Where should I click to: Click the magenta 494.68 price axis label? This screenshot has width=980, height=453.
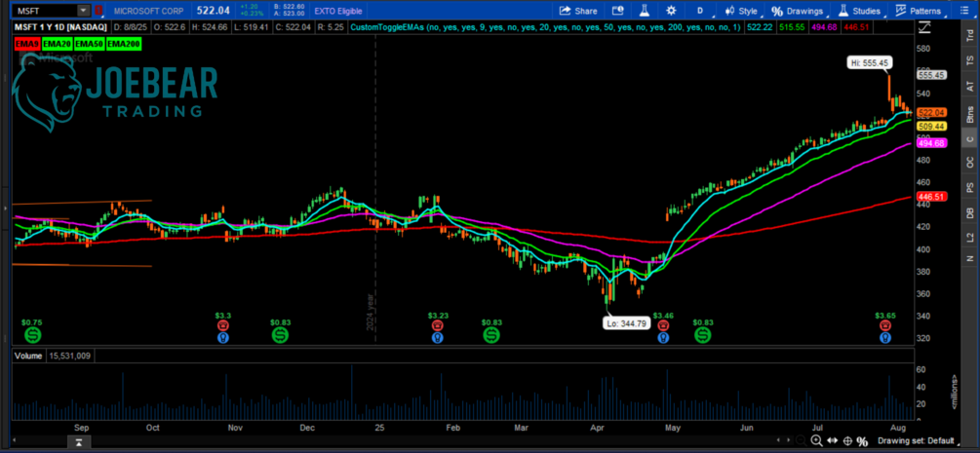[932, 143]
